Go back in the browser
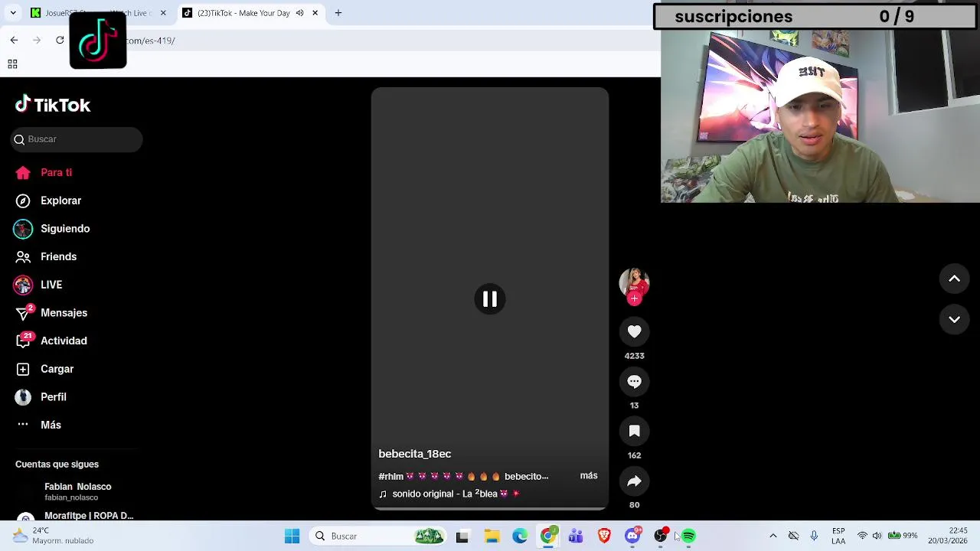The image size is (980, 551). point(14,40)
